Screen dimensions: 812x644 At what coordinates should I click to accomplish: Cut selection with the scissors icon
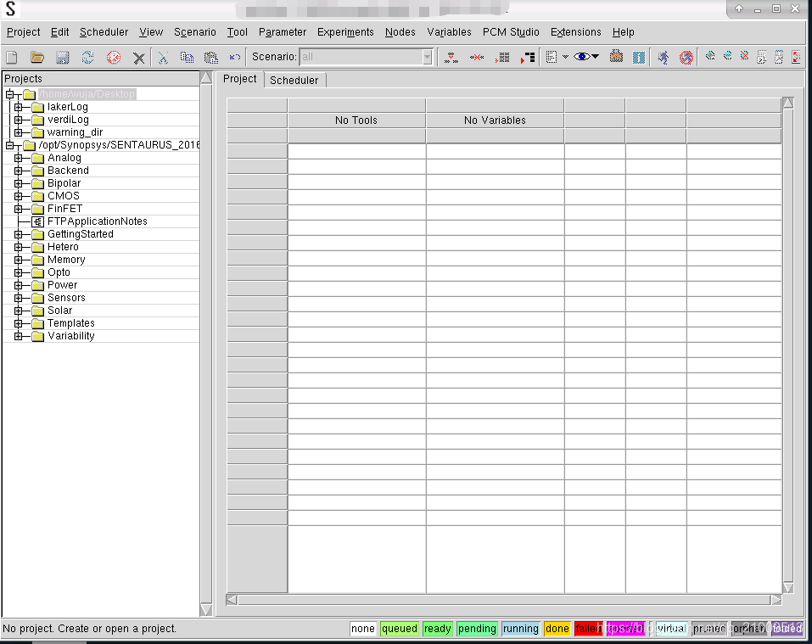coord(163,57)
